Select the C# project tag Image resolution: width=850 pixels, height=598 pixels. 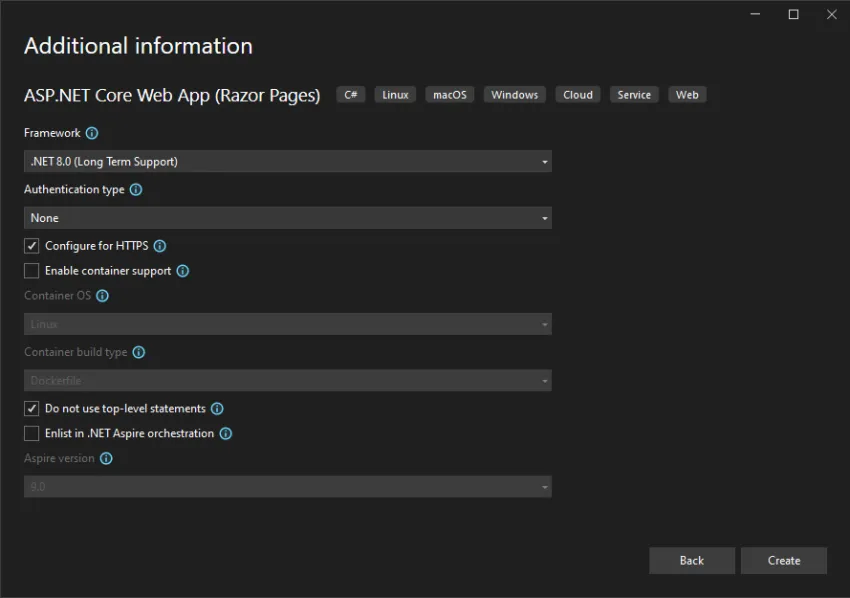click(350, 94)
